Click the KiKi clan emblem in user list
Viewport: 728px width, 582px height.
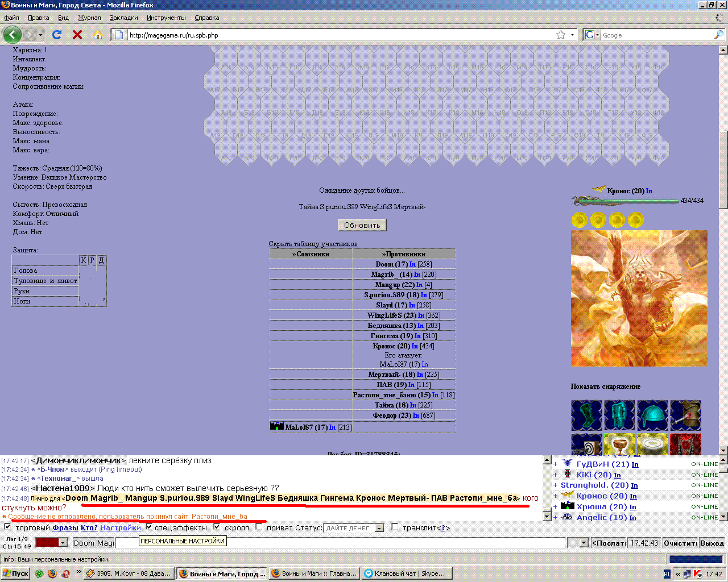click(567, 474)
